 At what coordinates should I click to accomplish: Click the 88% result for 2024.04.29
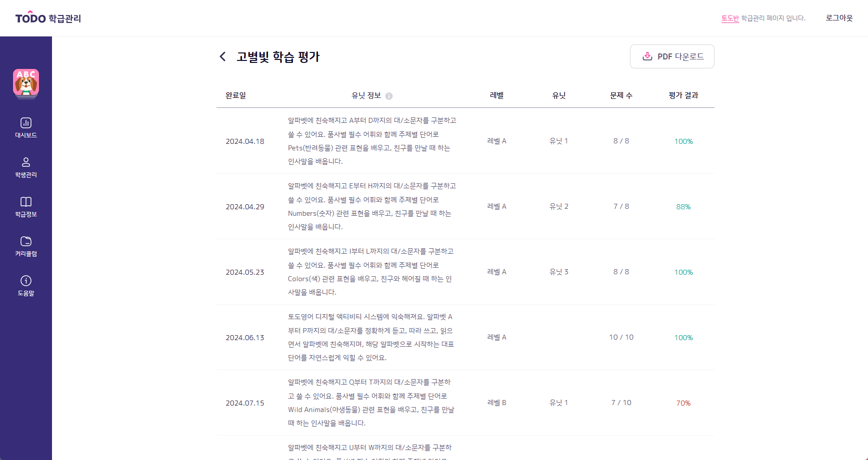(x=683, y=207)
